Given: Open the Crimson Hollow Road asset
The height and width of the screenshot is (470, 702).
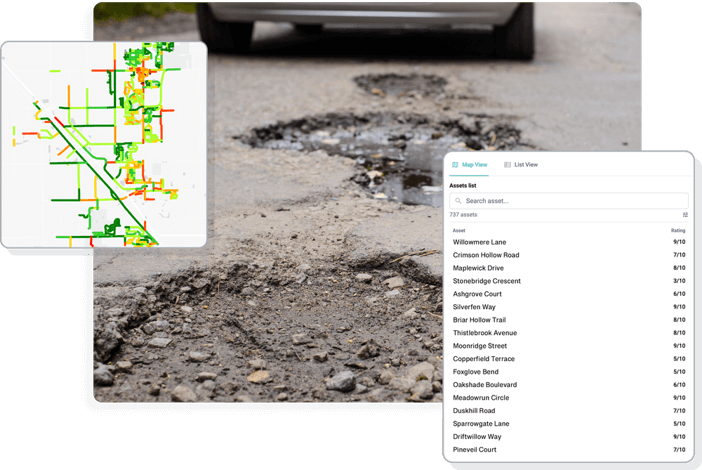Looking at the screenshot, I should click(x=486, y=255).
